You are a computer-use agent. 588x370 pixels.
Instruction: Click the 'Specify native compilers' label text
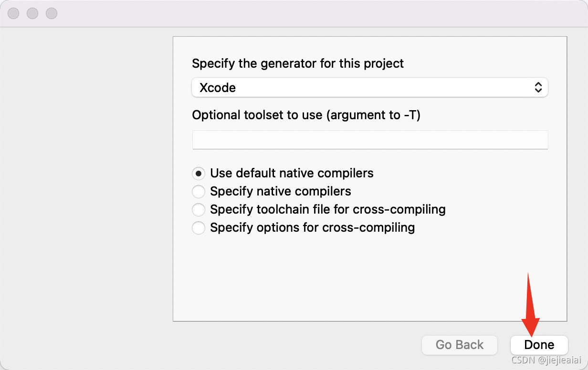pyautogui.click(x=281, y=192)
